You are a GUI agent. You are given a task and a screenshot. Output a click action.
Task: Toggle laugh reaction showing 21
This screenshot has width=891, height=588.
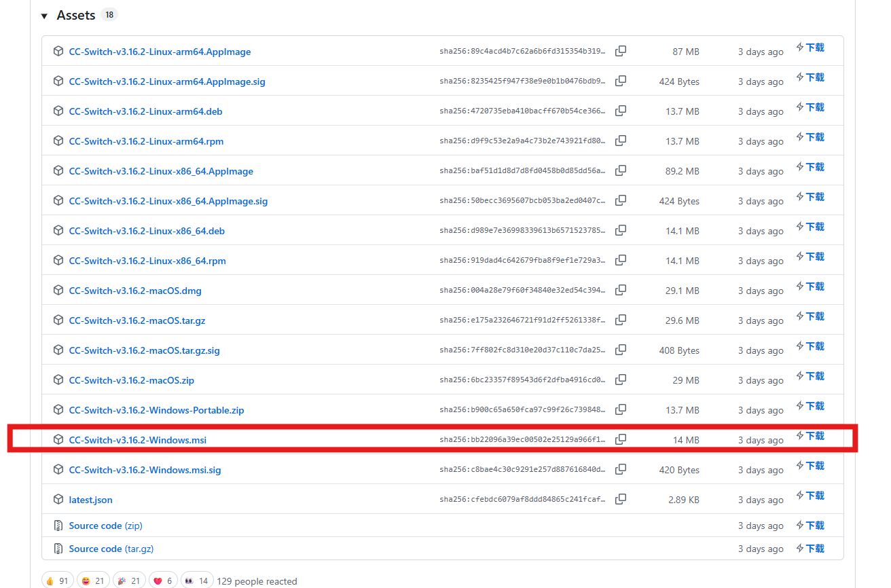click(93, 581)
